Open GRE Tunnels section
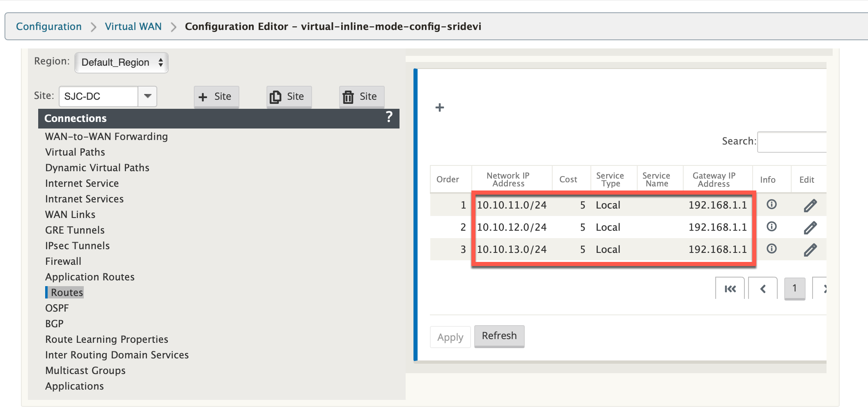Viewport: 868px width, 413px height. click(75, 230)
